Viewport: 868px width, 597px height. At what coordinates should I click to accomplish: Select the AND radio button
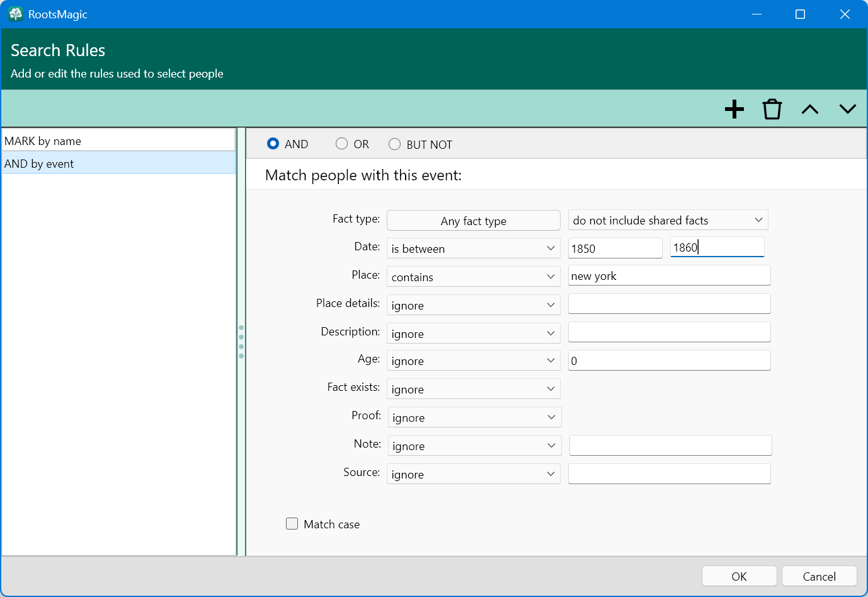[x=273, y=144]
